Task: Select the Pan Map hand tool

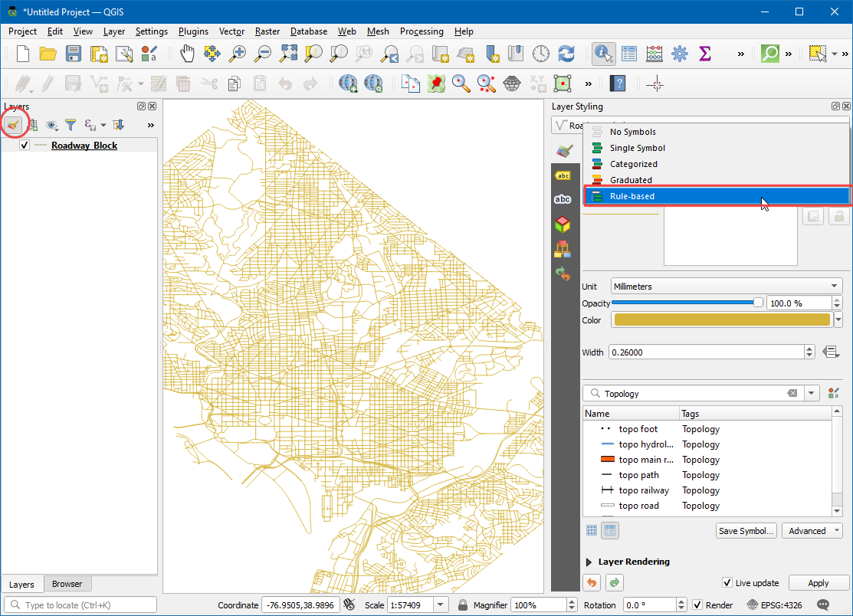Action: pos(188,54)
